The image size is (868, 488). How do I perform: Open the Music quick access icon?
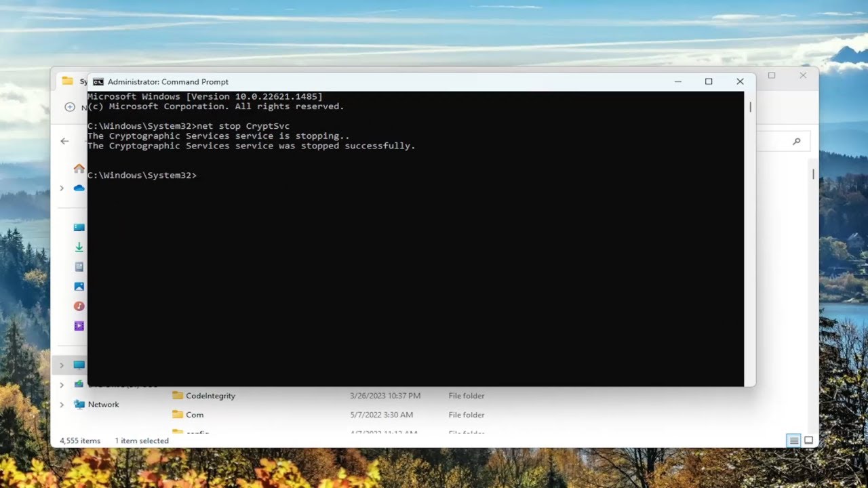(x=79, y=306)
